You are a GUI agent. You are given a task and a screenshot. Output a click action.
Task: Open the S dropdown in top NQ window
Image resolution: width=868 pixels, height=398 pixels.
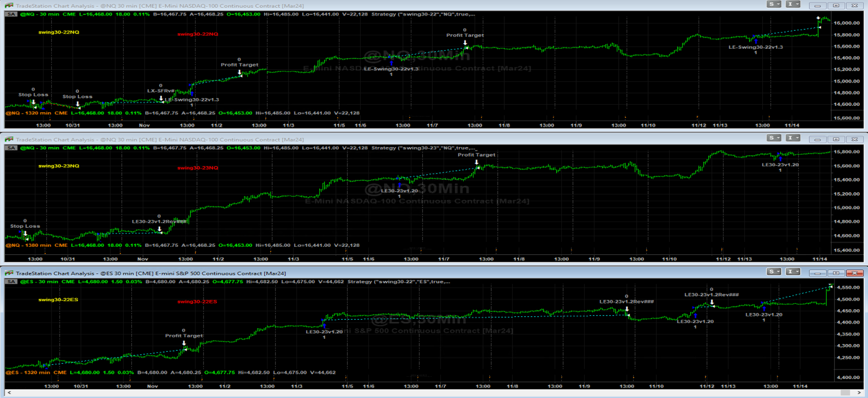(774, 4)
